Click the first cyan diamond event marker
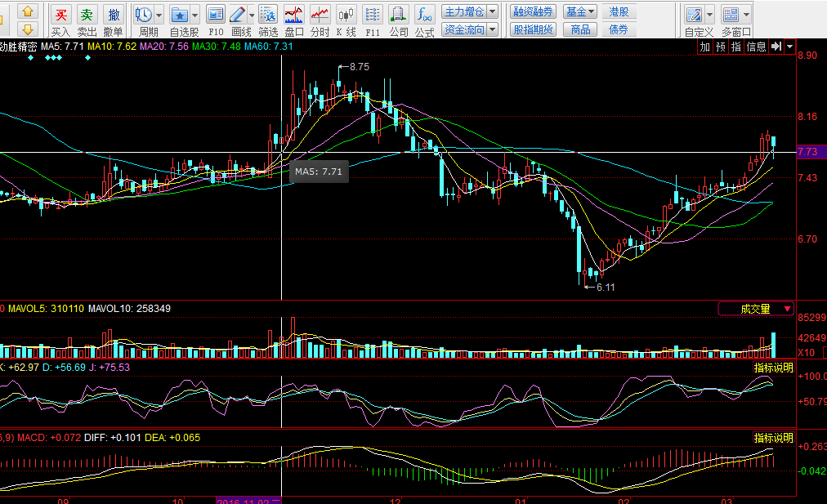Viewport: 827px width, 504px height. 30,57
